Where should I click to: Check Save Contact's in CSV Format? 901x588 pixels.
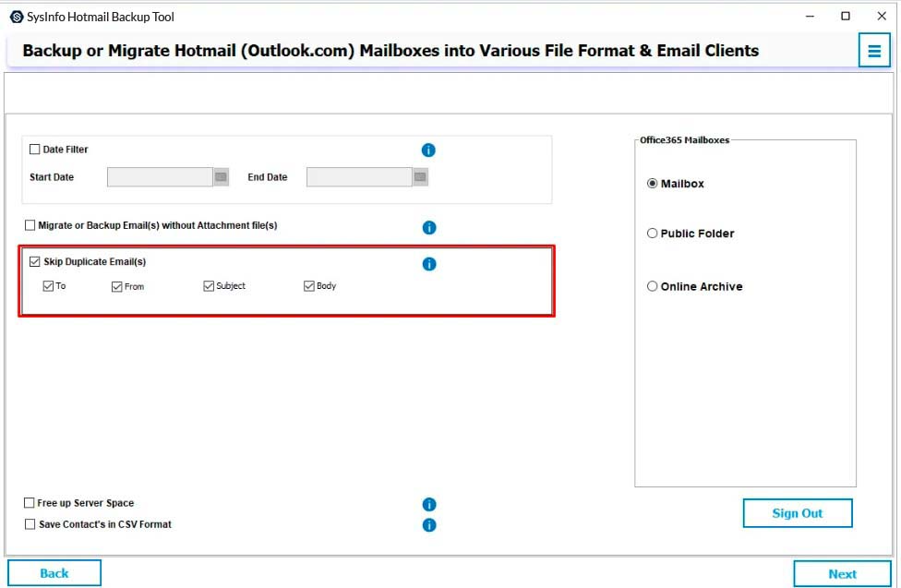[x=30, y=524]
